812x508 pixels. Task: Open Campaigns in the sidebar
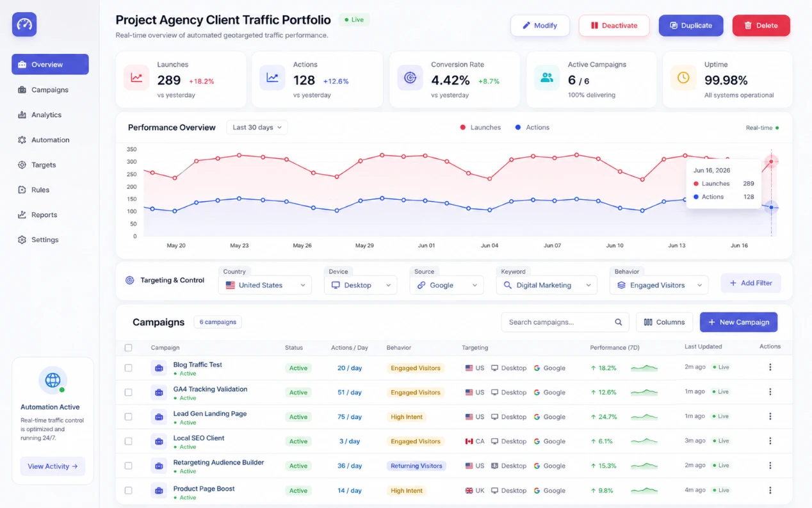(50, 90)
